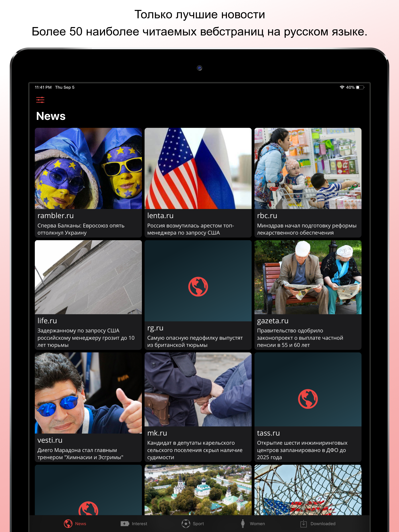Open the 'Сперва Балканы: Евросоюз опять' headline

[81, 229]
